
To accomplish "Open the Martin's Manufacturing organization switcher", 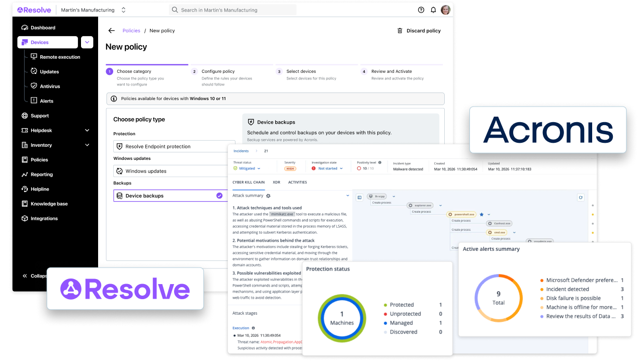I will (x=94, y=10).
